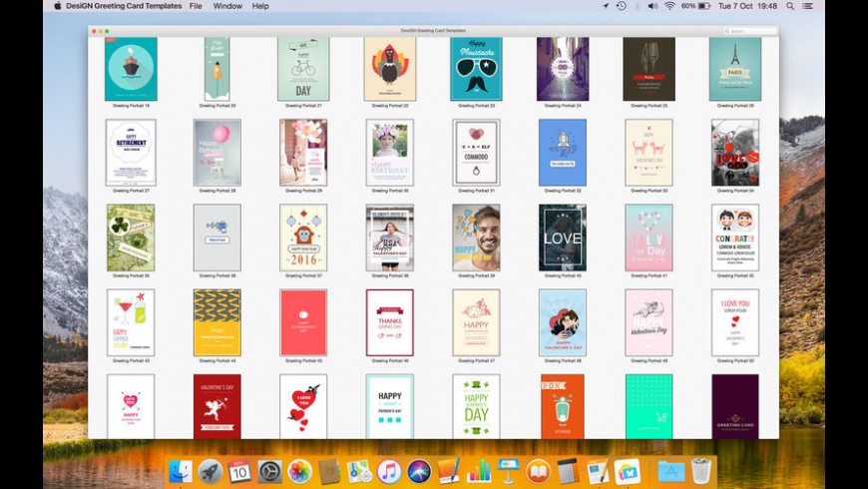Open Notification Center list icon
Screen dimensions: 868x489
click(808, 6)
